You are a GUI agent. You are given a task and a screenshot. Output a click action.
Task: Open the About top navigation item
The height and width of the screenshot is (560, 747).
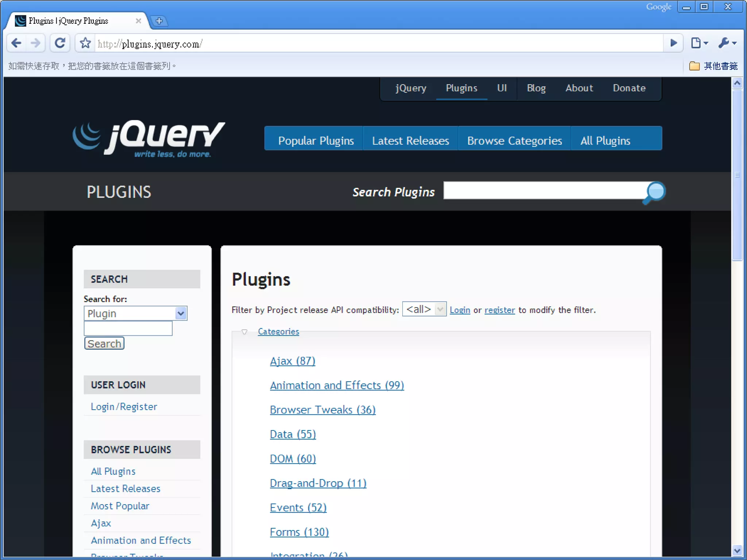579,88
